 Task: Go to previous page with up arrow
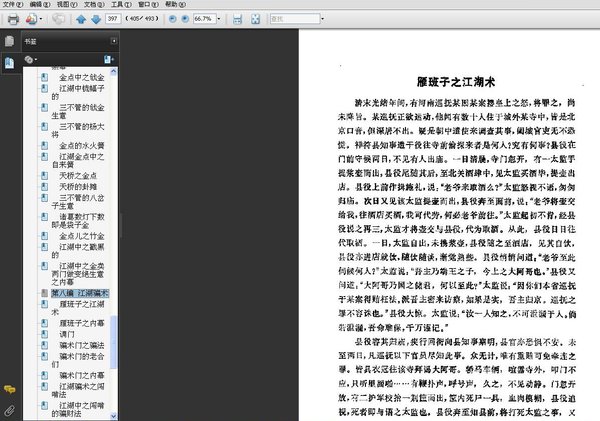coord(81,19)
